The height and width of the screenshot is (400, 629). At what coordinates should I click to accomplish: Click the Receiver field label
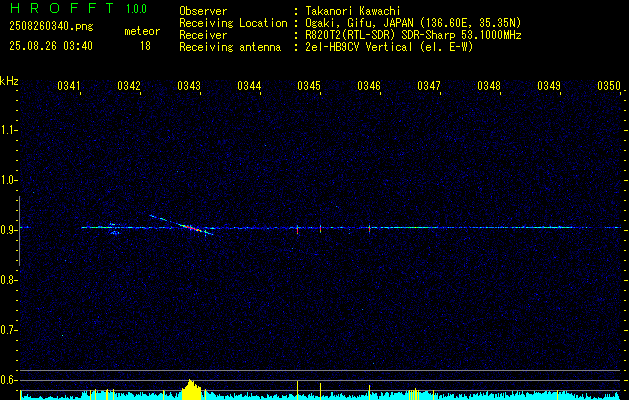coord(203,35)
